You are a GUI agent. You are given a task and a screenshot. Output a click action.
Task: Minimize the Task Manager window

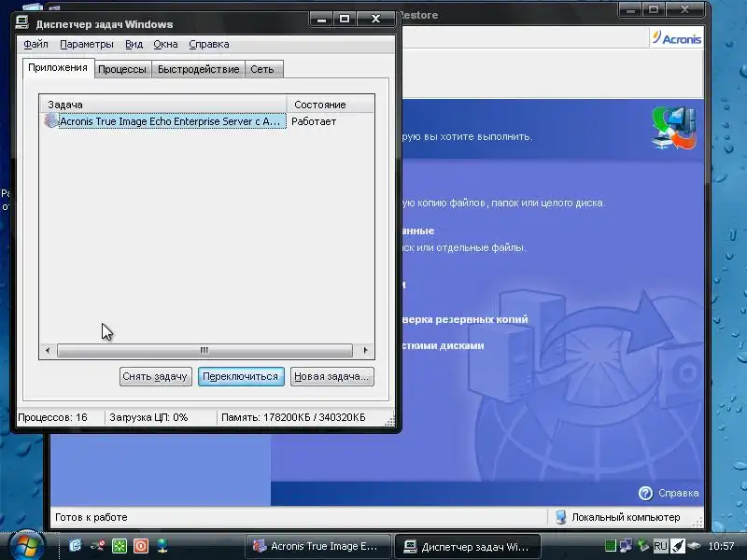[321, 19]
